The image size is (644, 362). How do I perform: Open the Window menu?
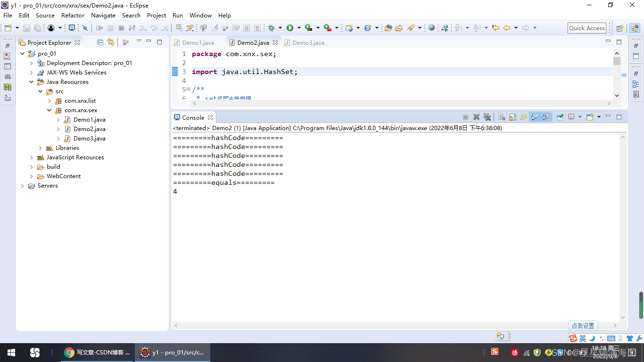point(200,15)
